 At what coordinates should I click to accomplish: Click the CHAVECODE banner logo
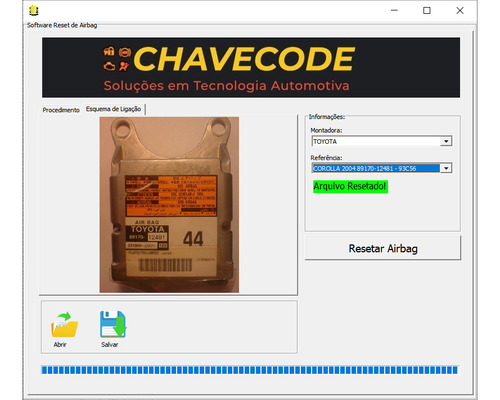coord(251,67)
